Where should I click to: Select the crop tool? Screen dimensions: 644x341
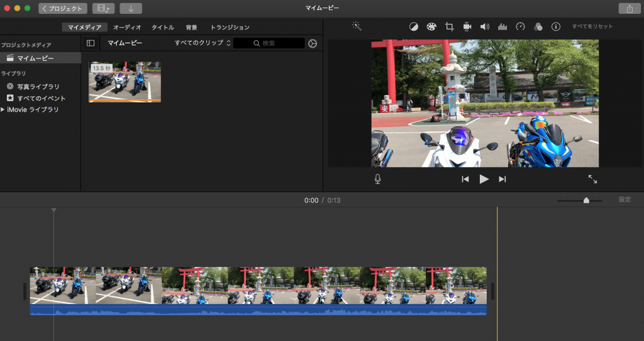coord(449,26)
